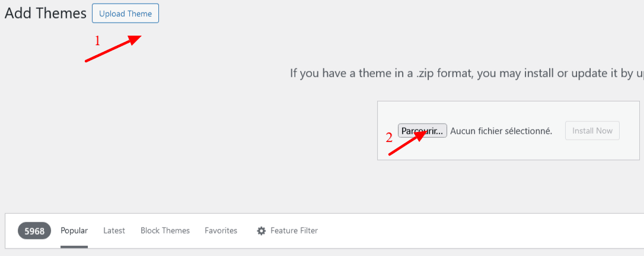
Task: Click red arrow pointing at Upload Theme
Action: click(113, 49)
